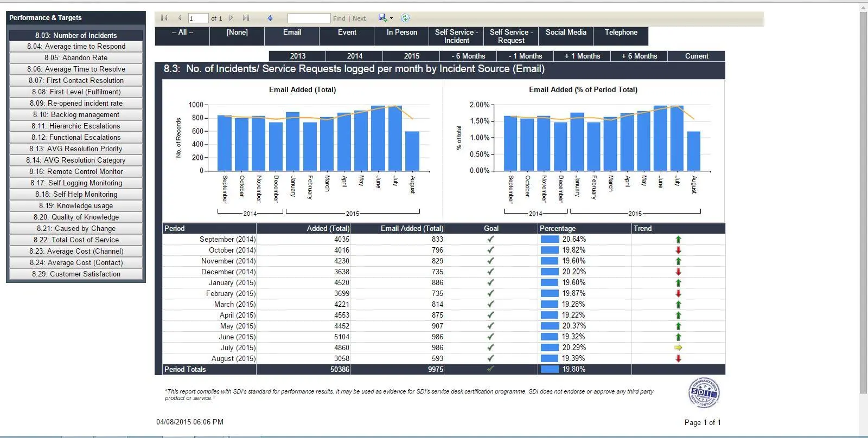Open 8.18: Self Help Monitoring
This screenshot has height=438, width=868.
(76, 195)
